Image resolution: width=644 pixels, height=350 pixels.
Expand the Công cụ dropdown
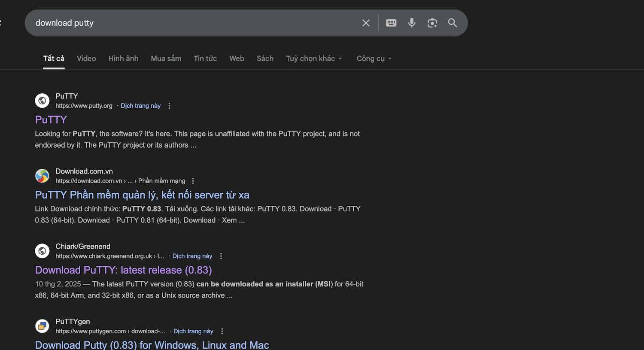click(374, 58)
